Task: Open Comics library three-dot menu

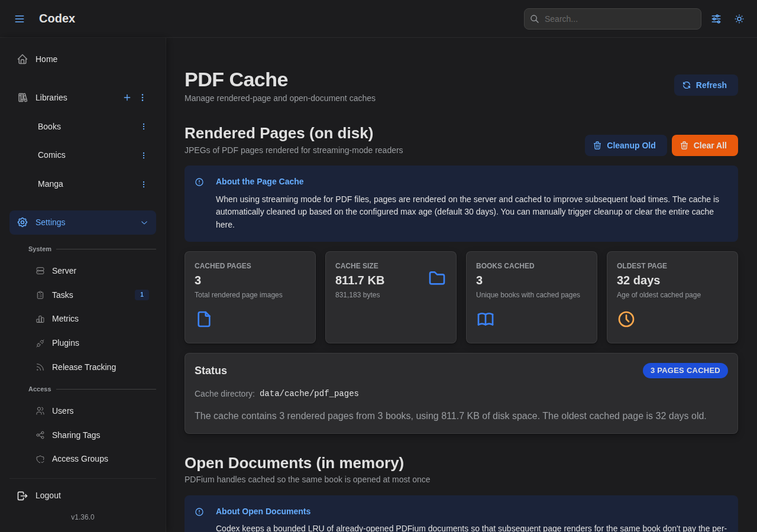Action: point(143,155)
